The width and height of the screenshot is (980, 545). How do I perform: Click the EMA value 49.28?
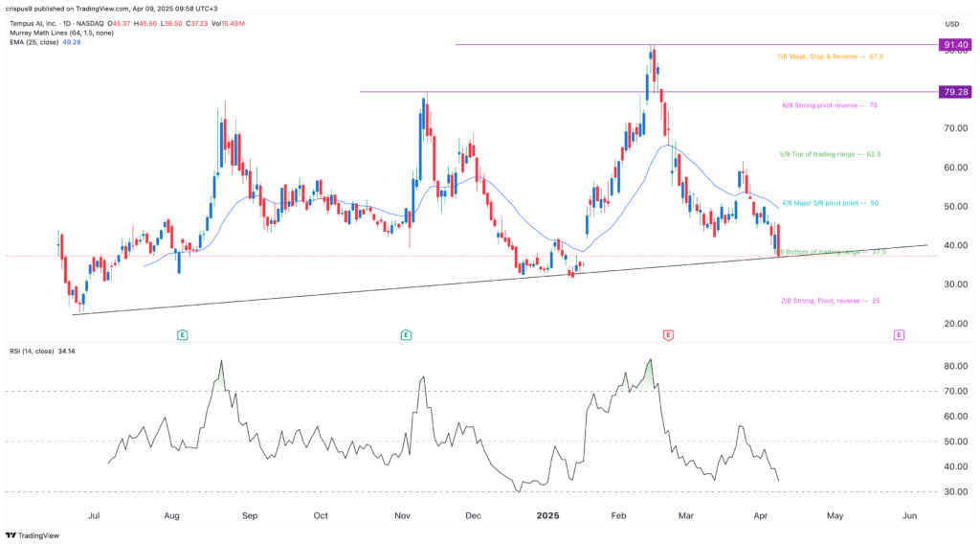71,42
